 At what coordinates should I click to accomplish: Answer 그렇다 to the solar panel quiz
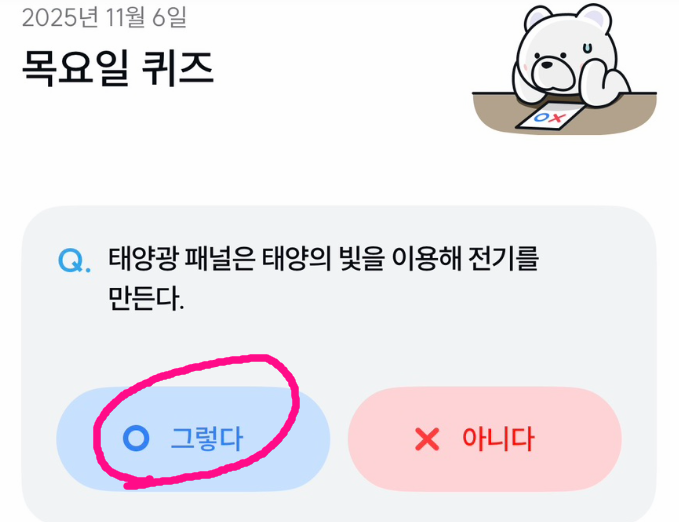pos(193,438)
